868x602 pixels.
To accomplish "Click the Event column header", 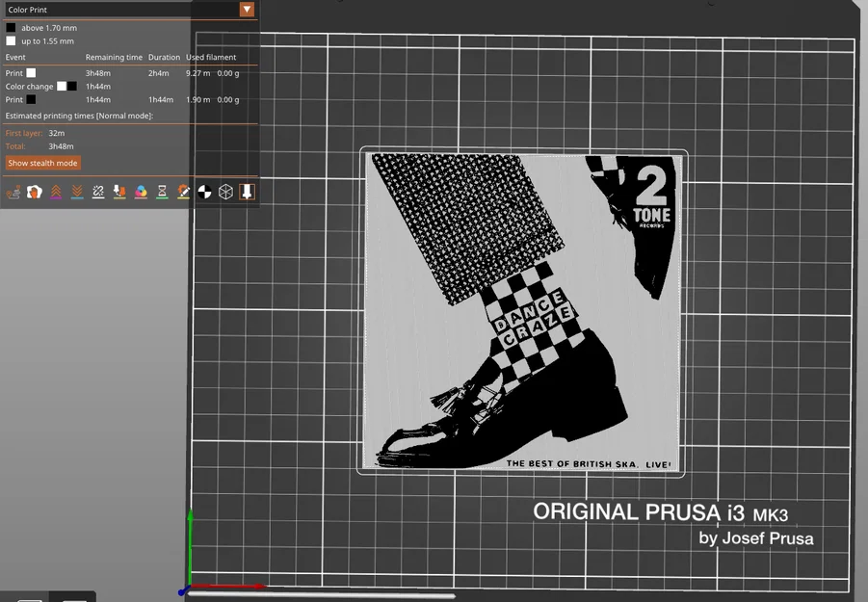I will point(15,57).
